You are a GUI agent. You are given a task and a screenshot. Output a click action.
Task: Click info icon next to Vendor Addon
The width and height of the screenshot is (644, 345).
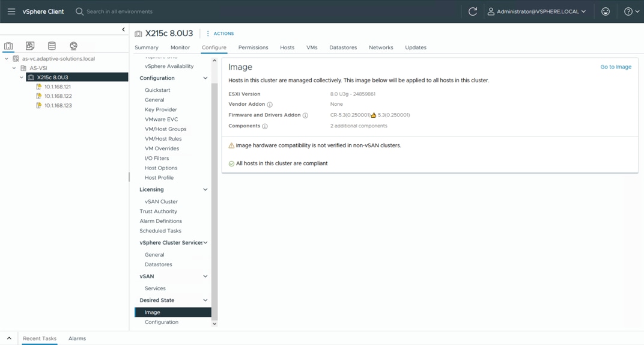[x=270, y=105]
